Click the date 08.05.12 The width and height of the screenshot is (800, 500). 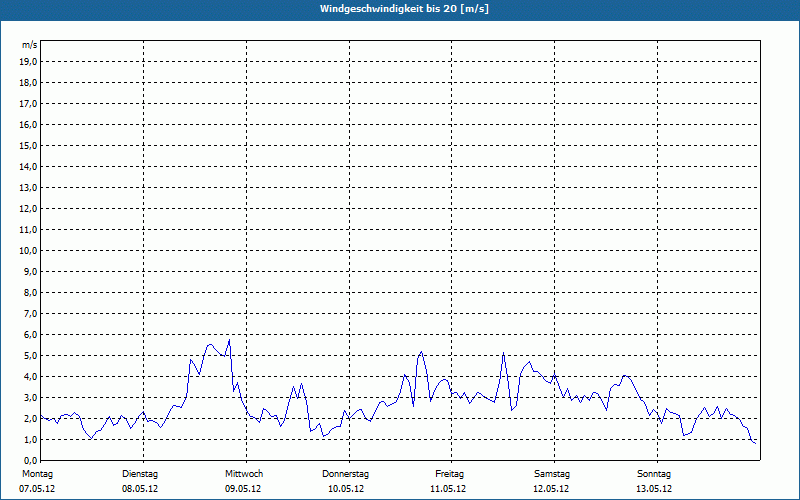coord(140,489)
